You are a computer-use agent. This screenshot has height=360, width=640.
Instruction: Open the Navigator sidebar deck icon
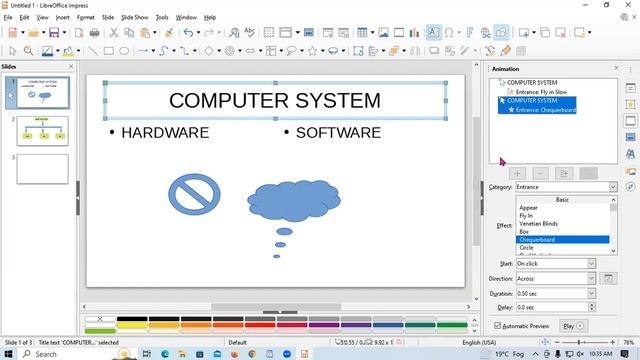630,187
